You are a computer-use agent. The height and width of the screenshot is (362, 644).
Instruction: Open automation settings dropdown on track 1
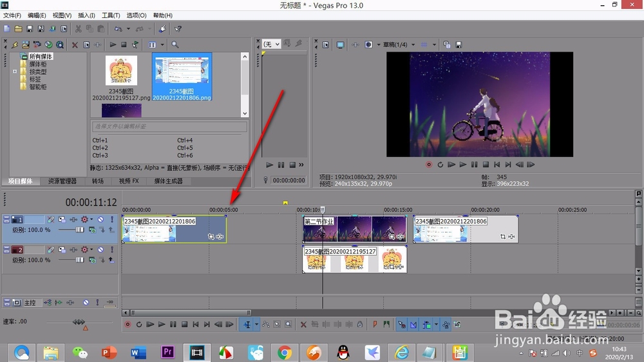(91, 220)
